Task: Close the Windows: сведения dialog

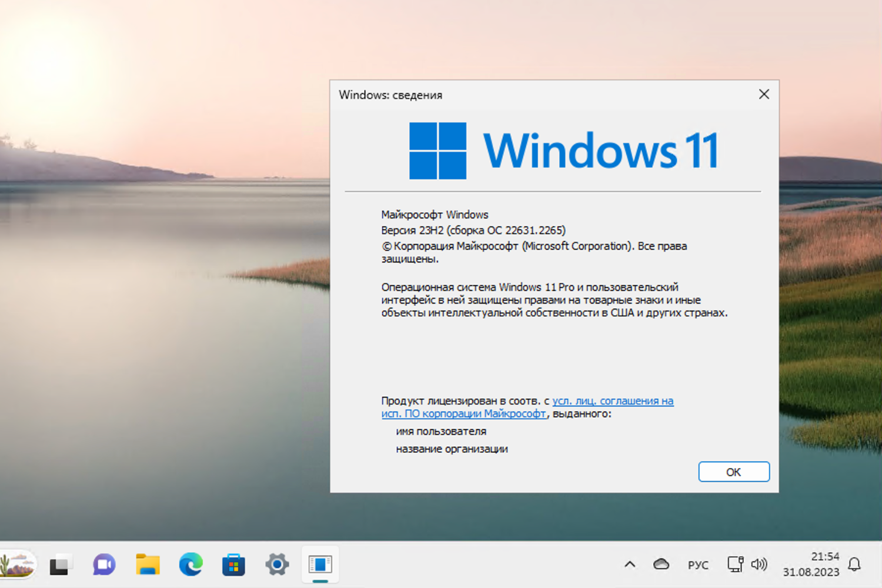Action: pyautogui.click(x=763, y=94)
